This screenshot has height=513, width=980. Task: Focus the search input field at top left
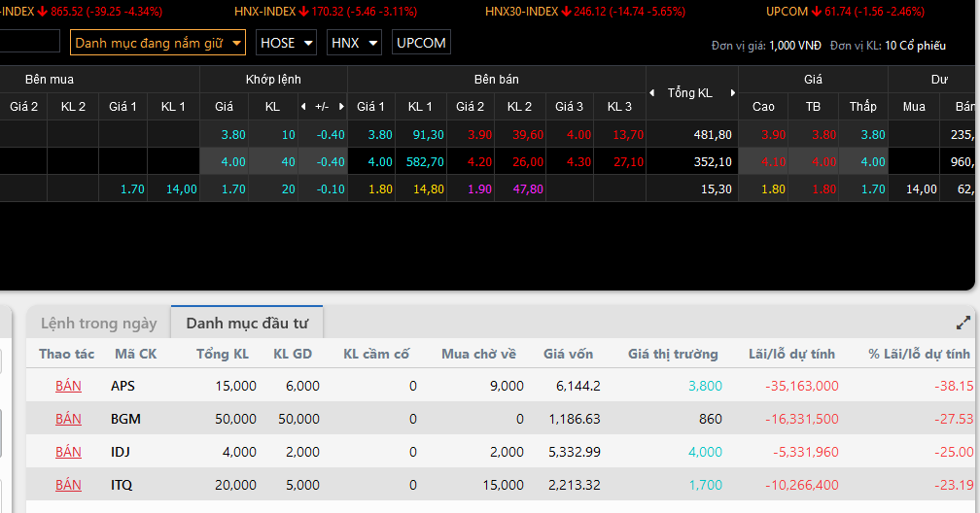point(29,41)
